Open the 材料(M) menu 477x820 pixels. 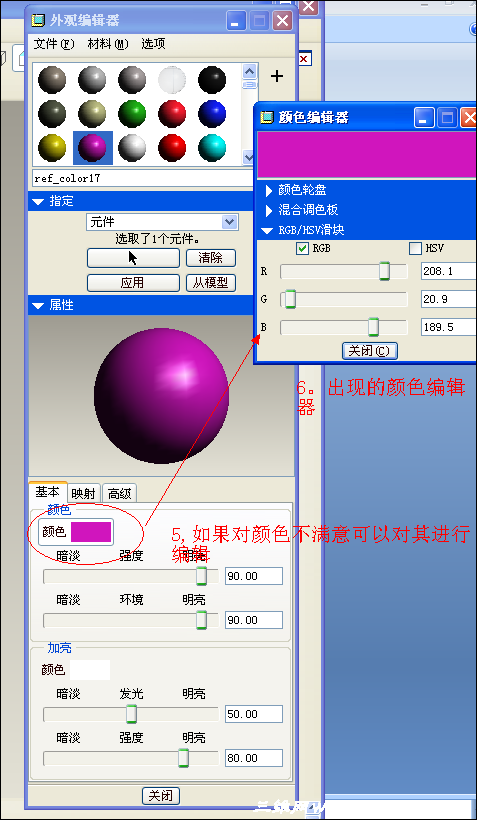coord(108,44)
